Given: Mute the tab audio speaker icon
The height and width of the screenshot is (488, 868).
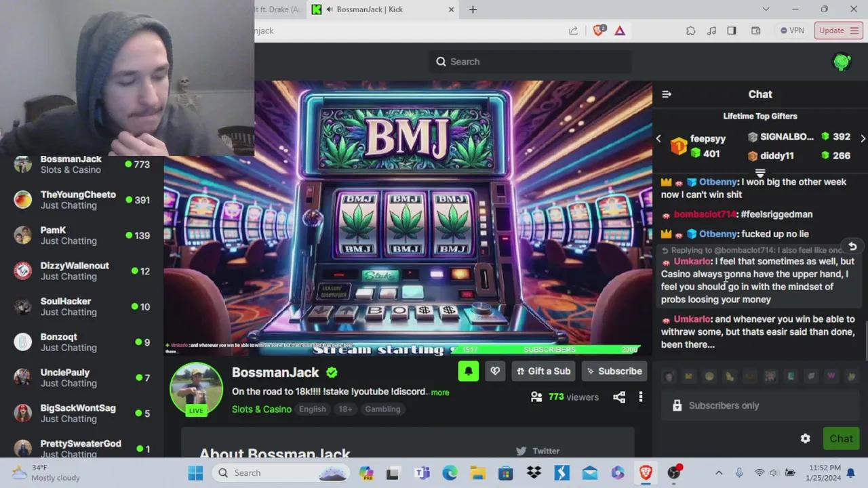Looking at the screenshot, I should pos(330,9).
